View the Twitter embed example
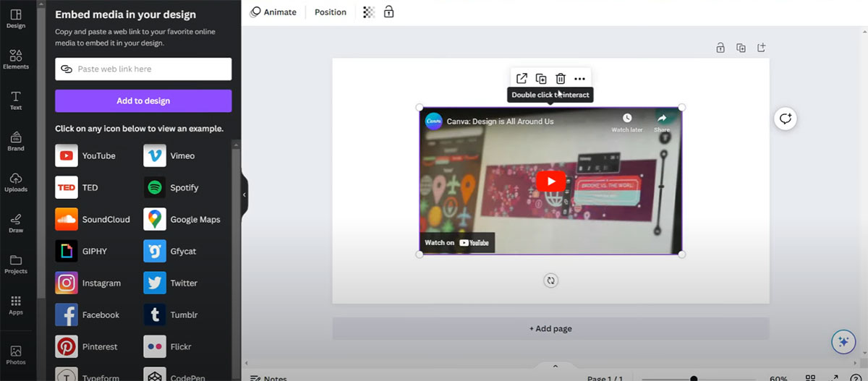The image size is (868, 381). coord(171,283)
